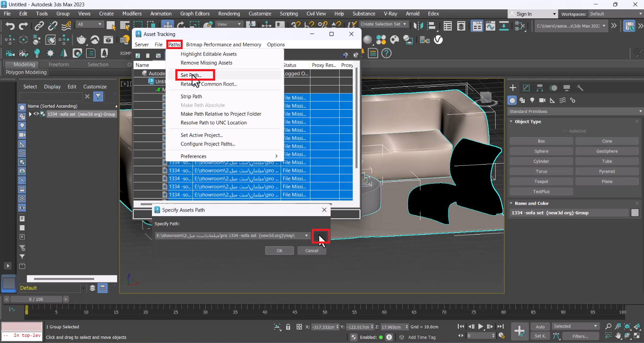Image resolution: width=644 pixels, height=343 pixels.
Task: Choose Set Path menu entry
Action: point(191,75)
